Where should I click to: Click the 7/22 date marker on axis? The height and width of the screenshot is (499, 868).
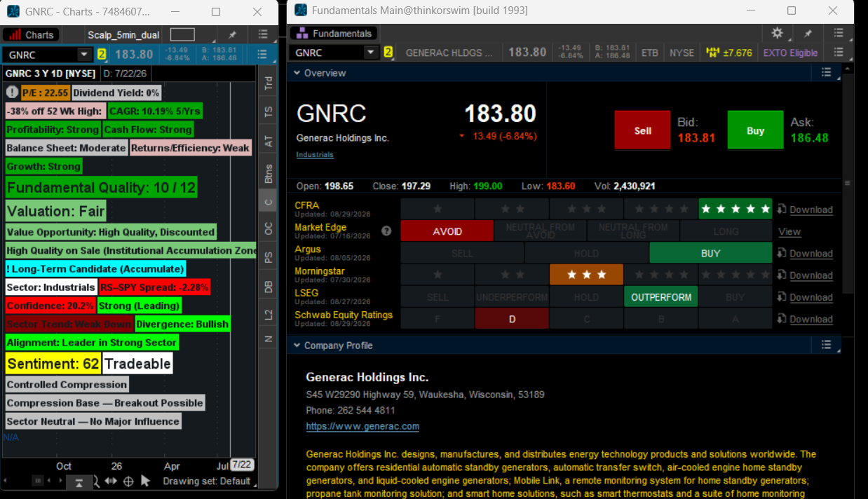[x=242, y=465]
